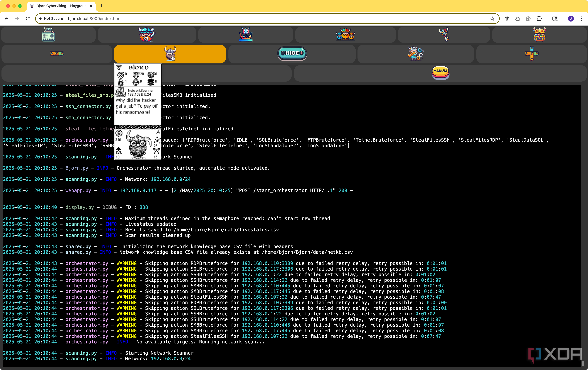Open the Chrome three-dot menu
Screen dimensions: 588x370
(581, 19)
